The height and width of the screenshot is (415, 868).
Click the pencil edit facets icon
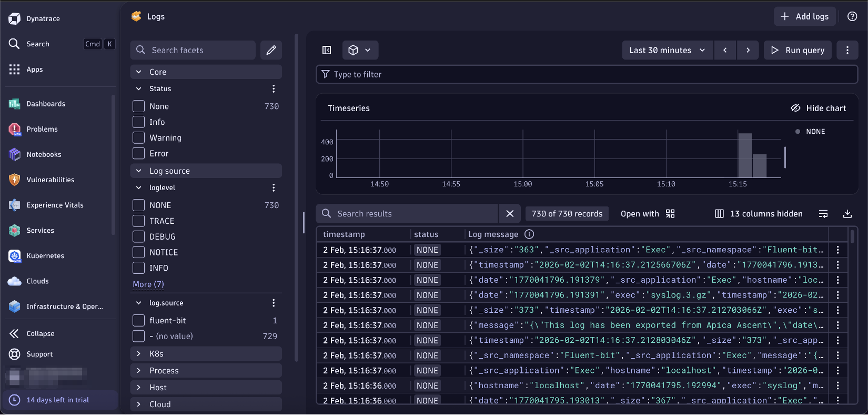(271, 50)
